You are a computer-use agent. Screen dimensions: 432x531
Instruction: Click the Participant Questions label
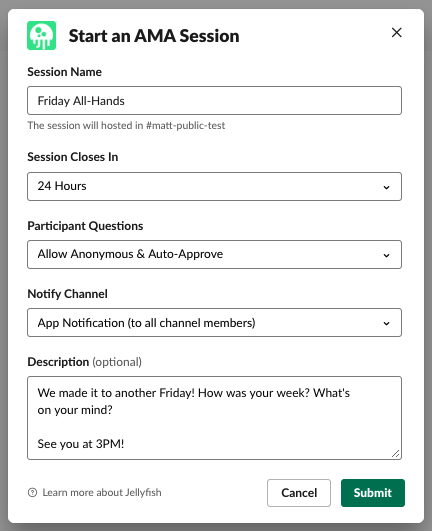[85, 226]
